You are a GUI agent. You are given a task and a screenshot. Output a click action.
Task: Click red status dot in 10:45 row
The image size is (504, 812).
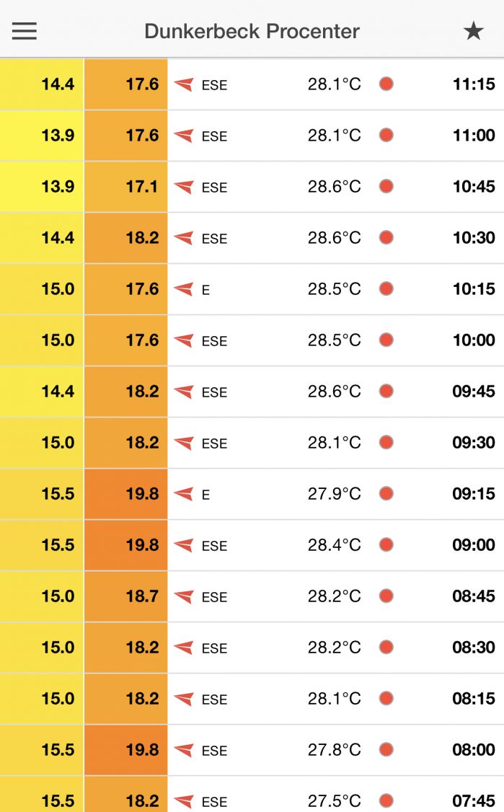point(386,186)
